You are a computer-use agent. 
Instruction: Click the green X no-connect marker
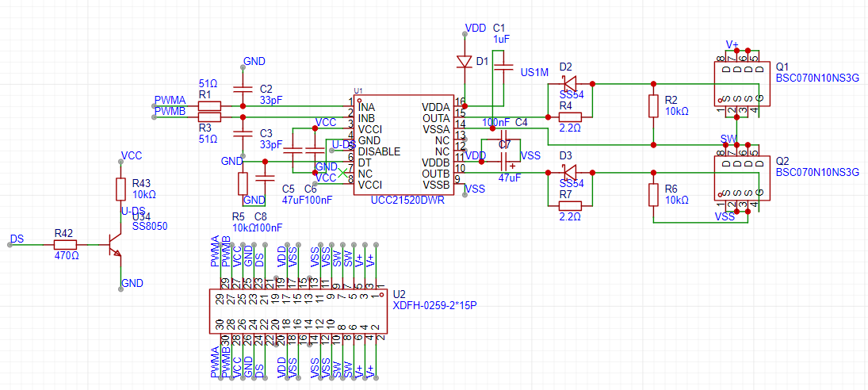click(x=342, y=173)
